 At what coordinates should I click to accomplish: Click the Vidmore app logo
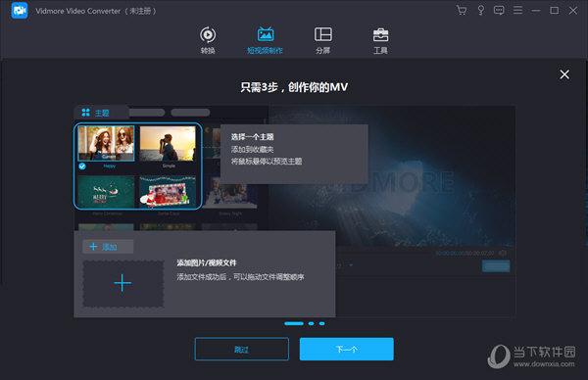[20, 11]
